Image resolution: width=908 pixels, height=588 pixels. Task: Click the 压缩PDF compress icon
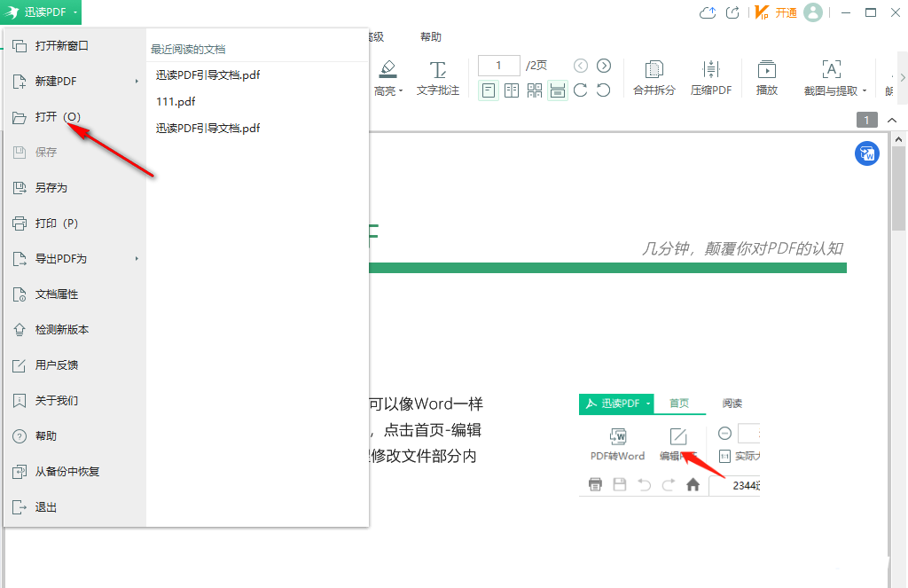tap(711, 75)
